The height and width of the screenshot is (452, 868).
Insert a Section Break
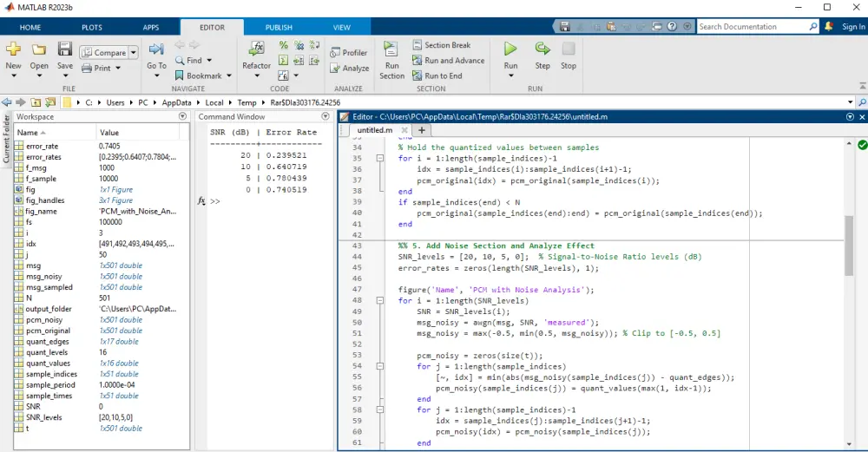pyautogui.click(x=442, y=45)
